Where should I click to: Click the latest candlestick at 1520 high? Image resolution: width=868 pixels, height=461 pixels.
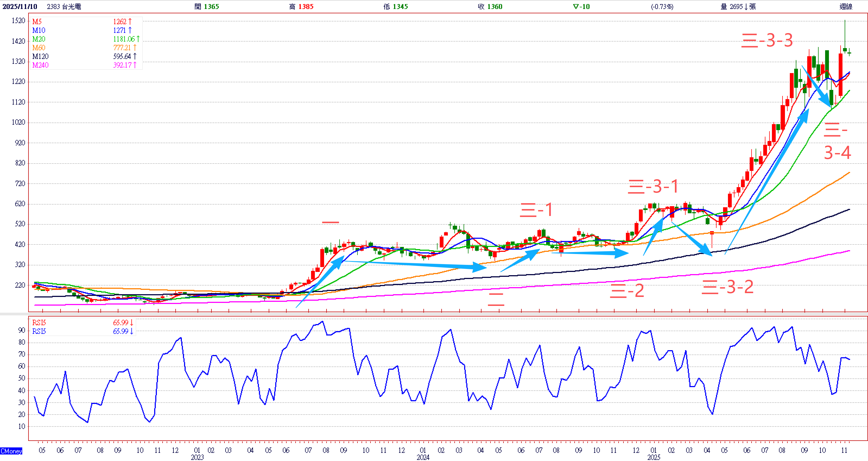coord(845,49)
